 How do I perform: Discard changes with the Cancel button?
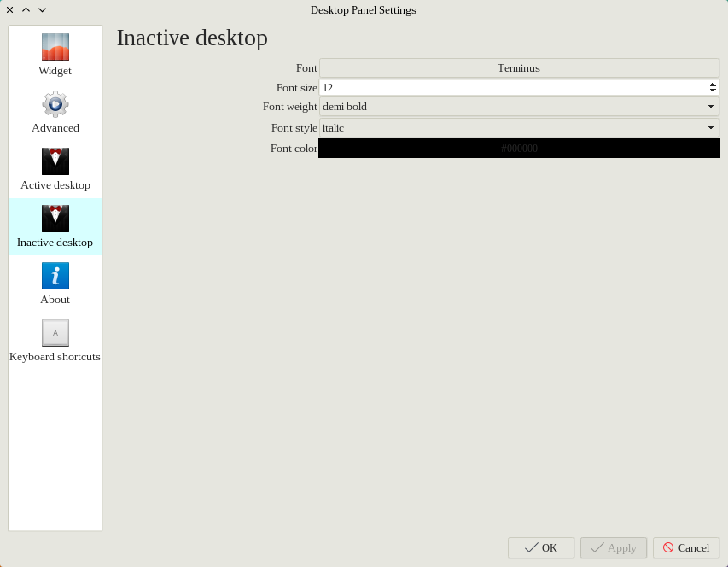(x=686, y=548)
